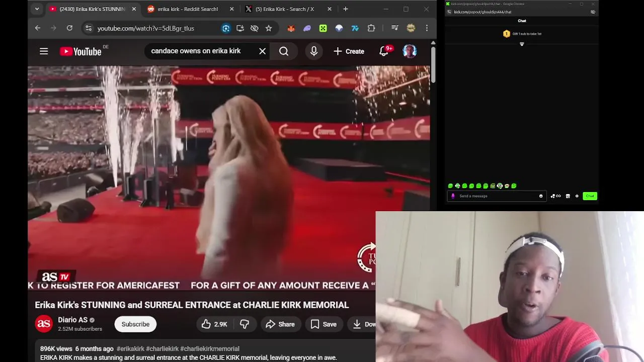The image size is (644, 362).
Task: Open the #erikakirk hashtag
Action: (x=130, y=348)
